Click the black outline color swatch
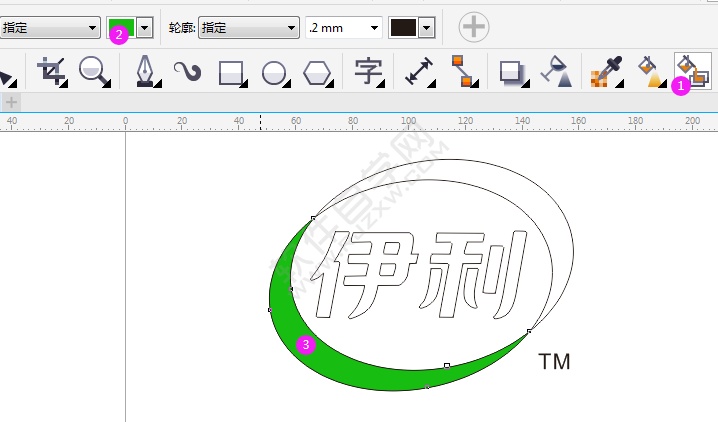Viewport: 718px width, 422px height. click(403, 28)
